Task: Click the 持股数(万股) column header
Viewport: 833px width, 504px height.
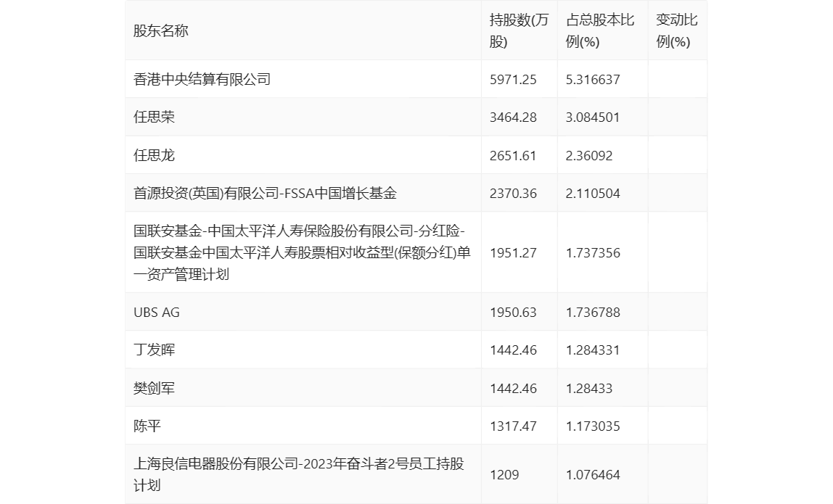Action: point(519,30)
